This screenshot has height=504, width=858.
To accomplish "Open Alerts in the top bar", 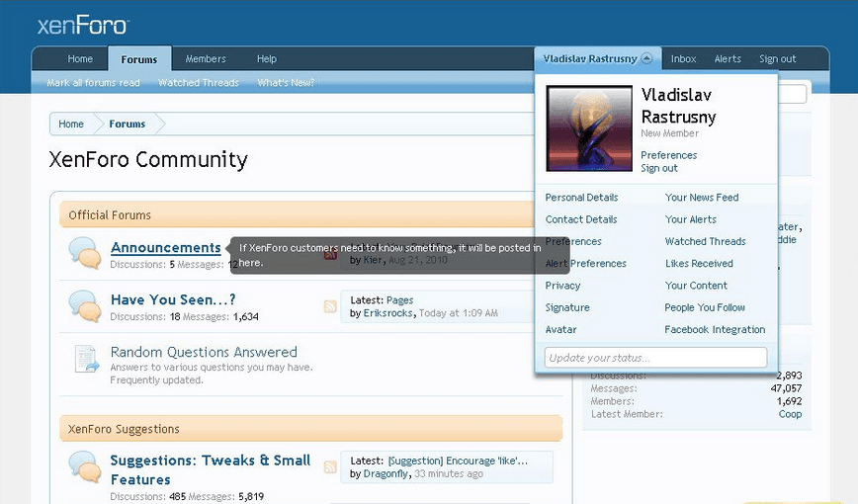I will [x=728, y=58].
